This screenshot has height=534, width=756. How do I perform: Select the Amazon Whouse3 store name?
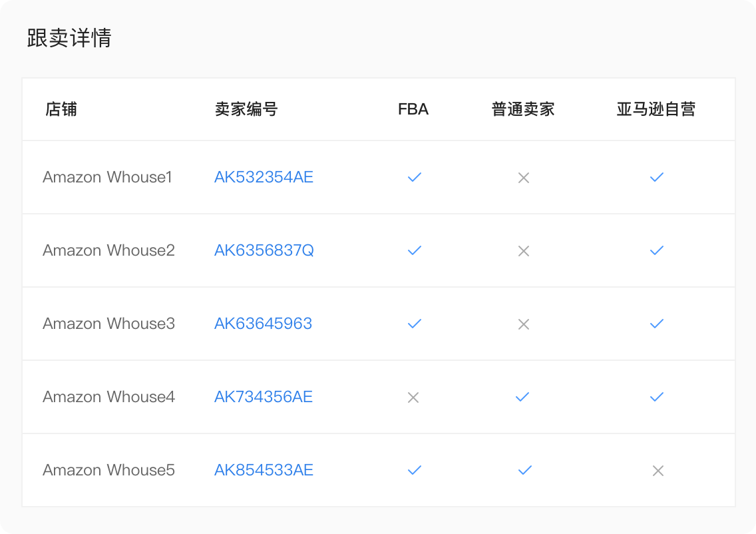coord(108,324)
